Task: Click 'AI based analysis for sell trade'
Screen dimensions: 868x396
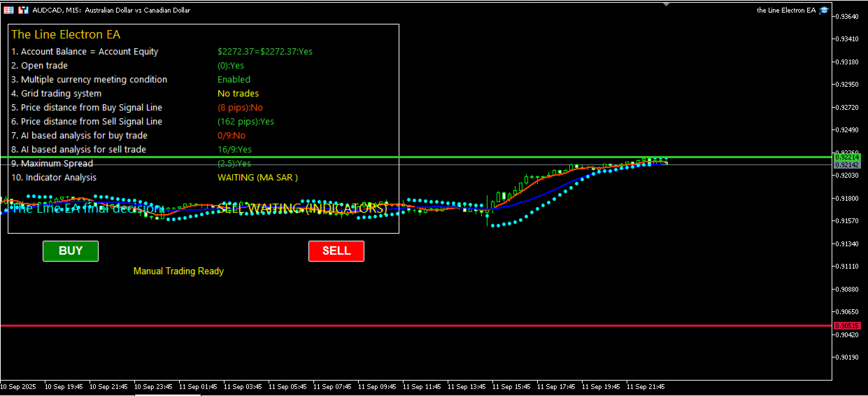Action: pos(78,150)
